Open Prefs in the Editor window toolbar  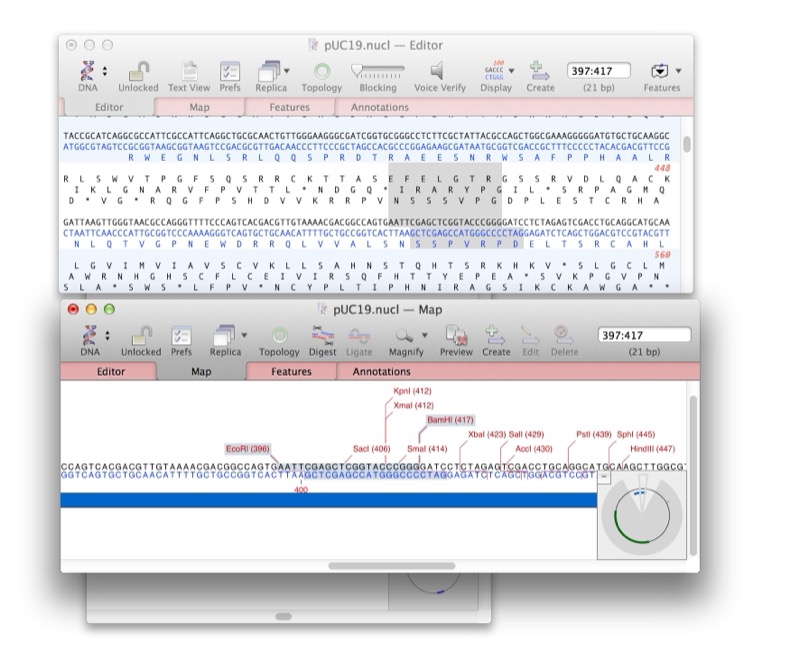[229, 72]
